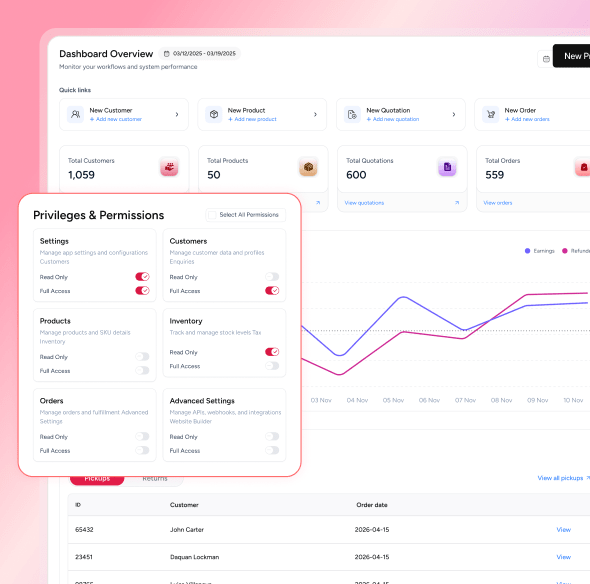Enable Inventory Full Access toggle
Viewport: 590px width, 584px height.
(x=272, y=366)
